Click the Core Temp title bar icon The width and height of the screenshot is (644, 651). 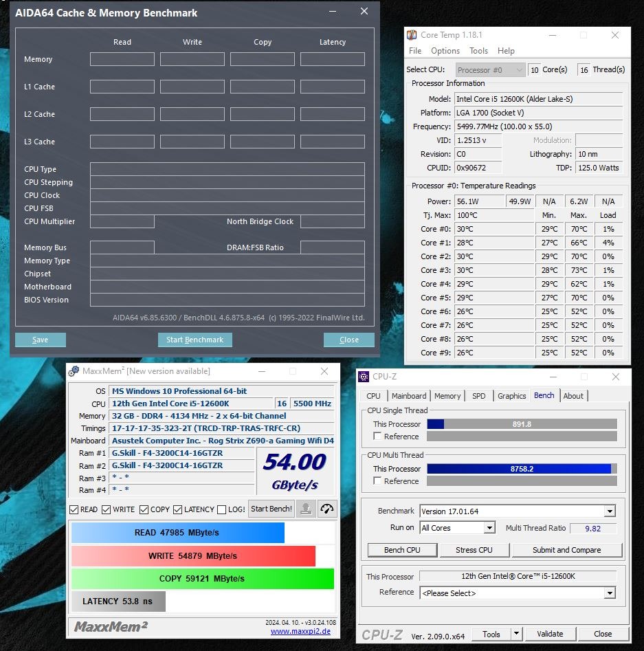click(412, 35)
